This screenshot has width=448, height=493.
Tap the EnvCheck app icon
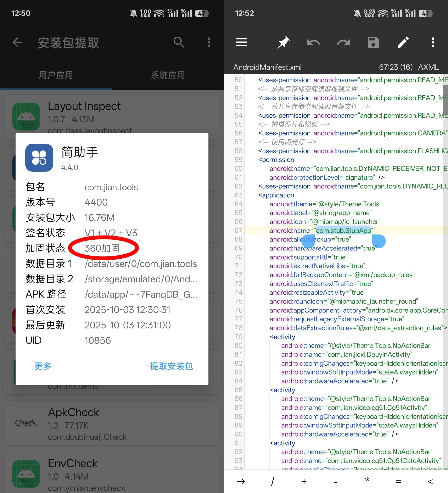26,474
